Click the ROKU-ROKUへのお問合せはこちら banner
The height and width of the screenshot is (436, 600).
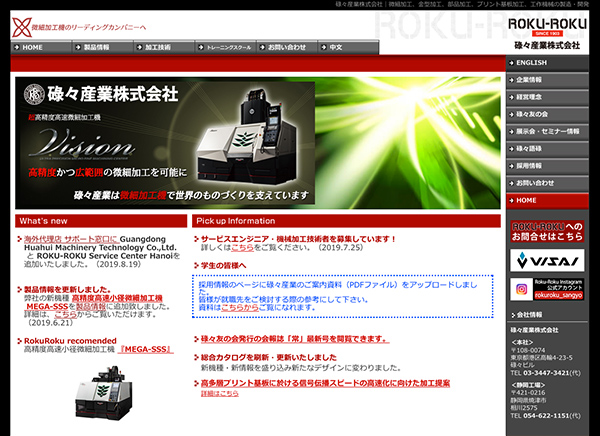pyautogui.click(x=547, y=231)
